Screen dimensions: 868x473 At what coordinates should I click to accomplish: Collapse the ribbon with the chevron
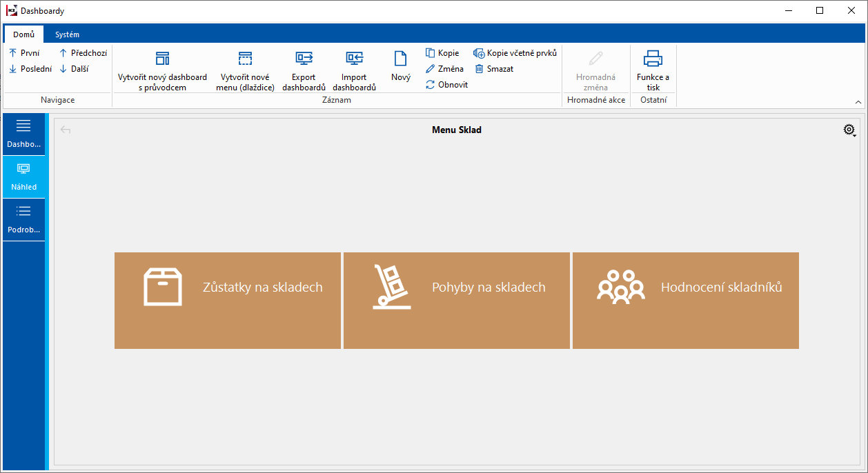858,102
